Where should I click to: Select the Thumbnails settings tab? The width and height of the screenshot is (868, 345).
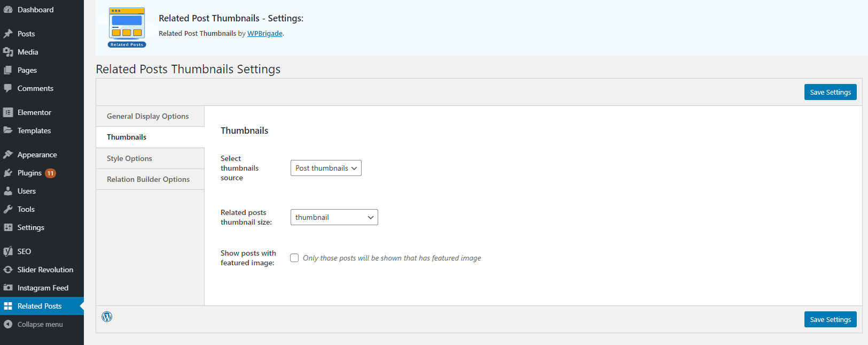pyautogui.click(x=150, y=137)
